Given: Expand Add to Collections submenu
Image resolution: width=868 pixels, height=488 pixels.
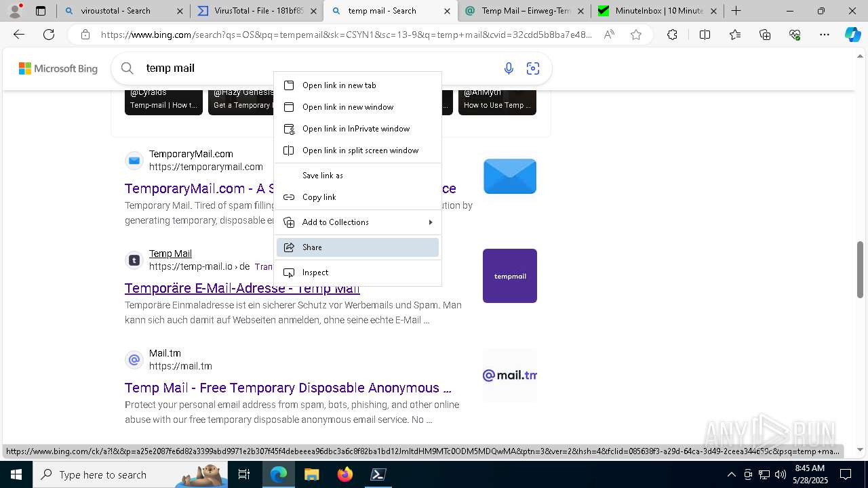Looking at the screenshot, I should (x=358, y=222).
